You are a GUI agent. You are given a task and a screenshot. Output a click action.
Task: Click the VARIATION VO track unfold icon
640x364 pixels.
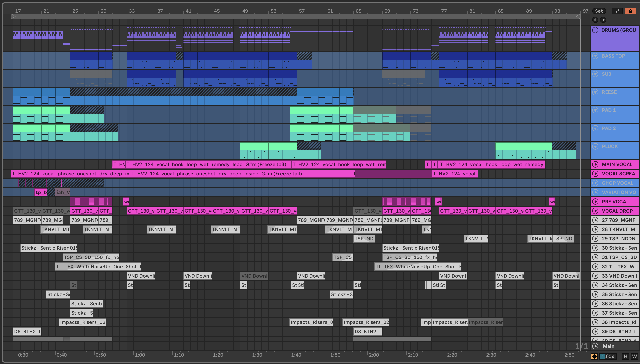coord(596,192)
